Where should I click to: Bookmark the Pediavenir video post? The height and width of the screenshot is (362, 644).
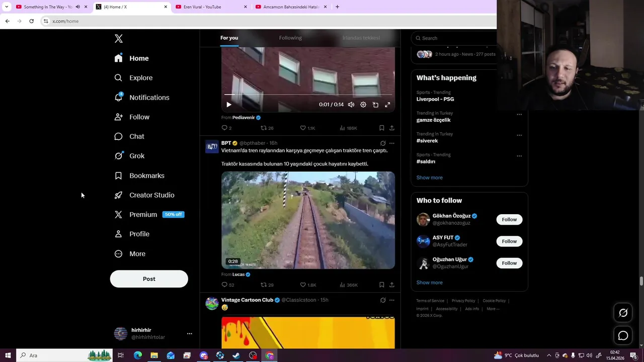coord(382,128)
